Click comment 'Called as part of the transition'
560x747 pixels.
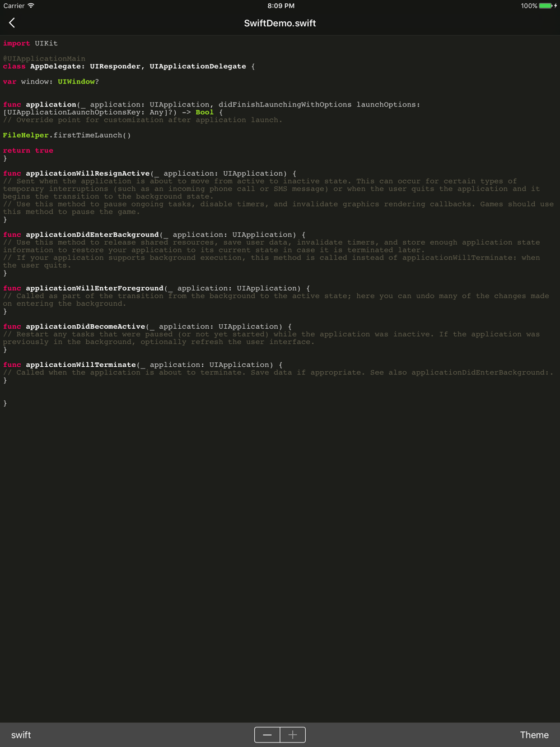point(276,300)
